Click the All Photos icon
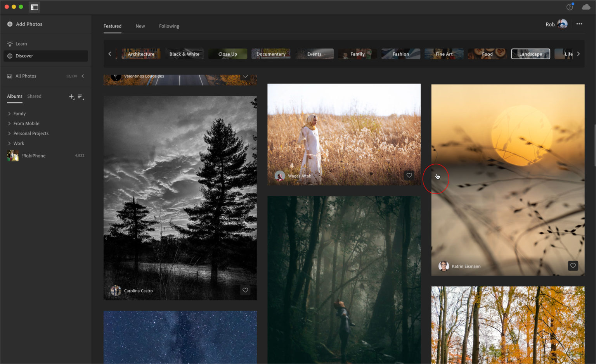596x364 pixels. 9,76
